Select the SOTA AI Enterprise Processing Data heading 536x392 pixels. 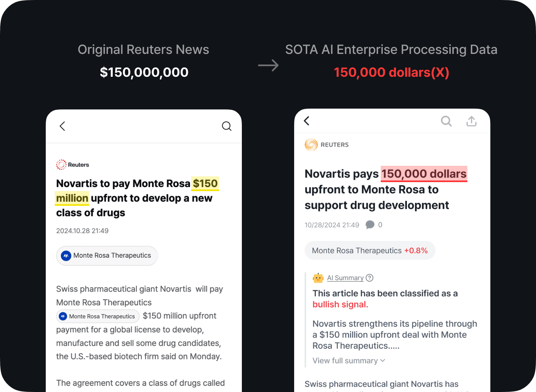point(391,49)
